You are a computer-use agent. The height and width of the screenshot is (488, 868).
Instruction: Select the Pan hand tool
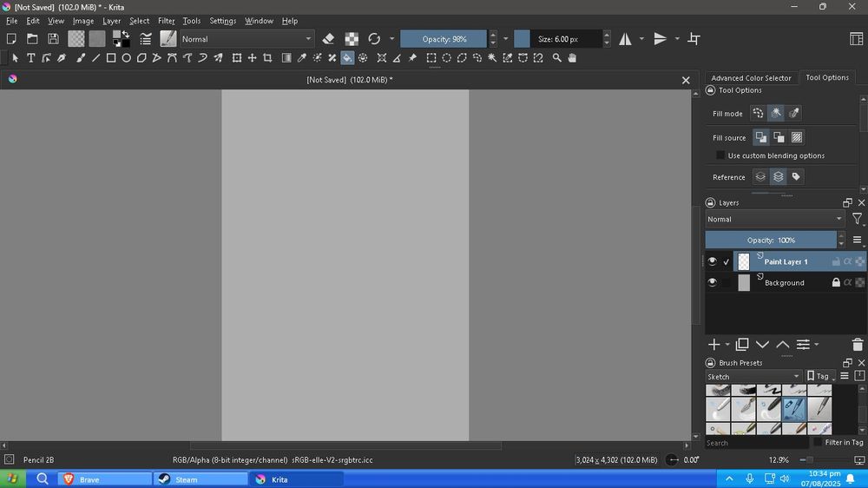click(x=572, y=57)
